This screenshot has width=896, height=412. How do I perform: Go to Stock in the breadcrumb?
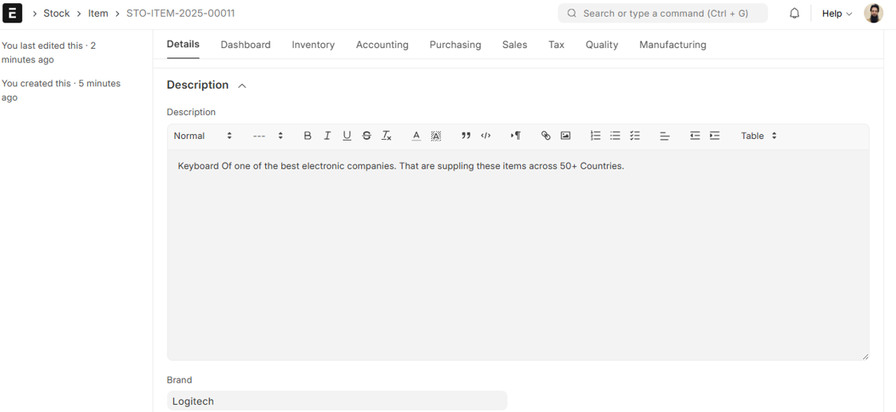click(x=56, y=14)
